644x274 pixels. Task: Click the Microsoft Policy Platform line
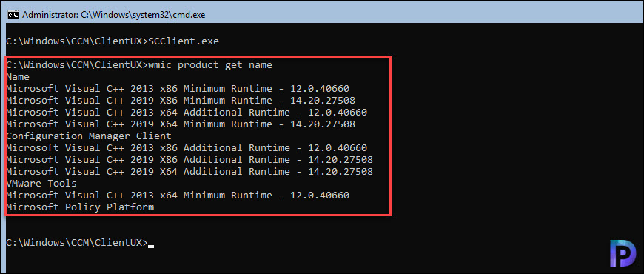tap(80, 207)
